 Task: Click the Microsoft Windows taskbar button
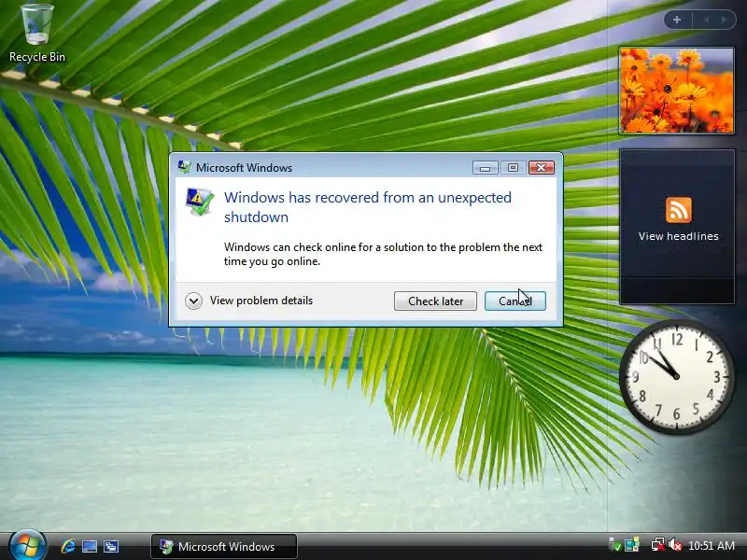click(x=224, y=546)
